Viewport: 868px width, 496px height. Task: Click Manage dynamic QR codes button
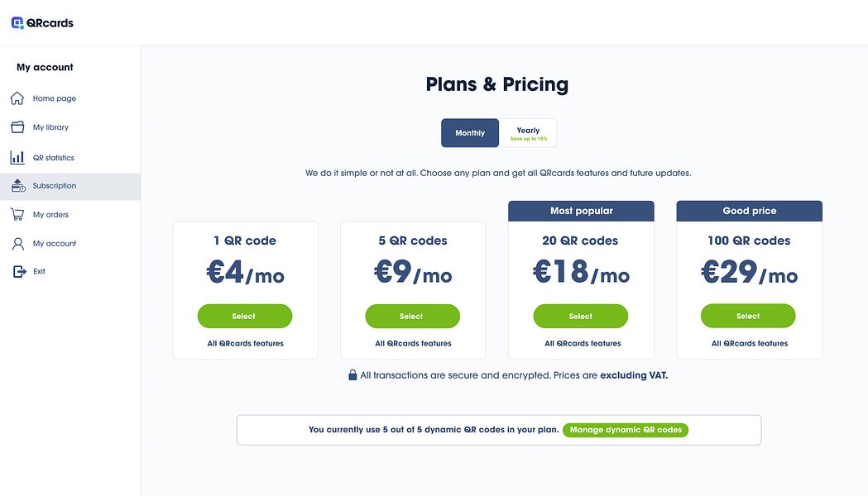pos(626,430)
